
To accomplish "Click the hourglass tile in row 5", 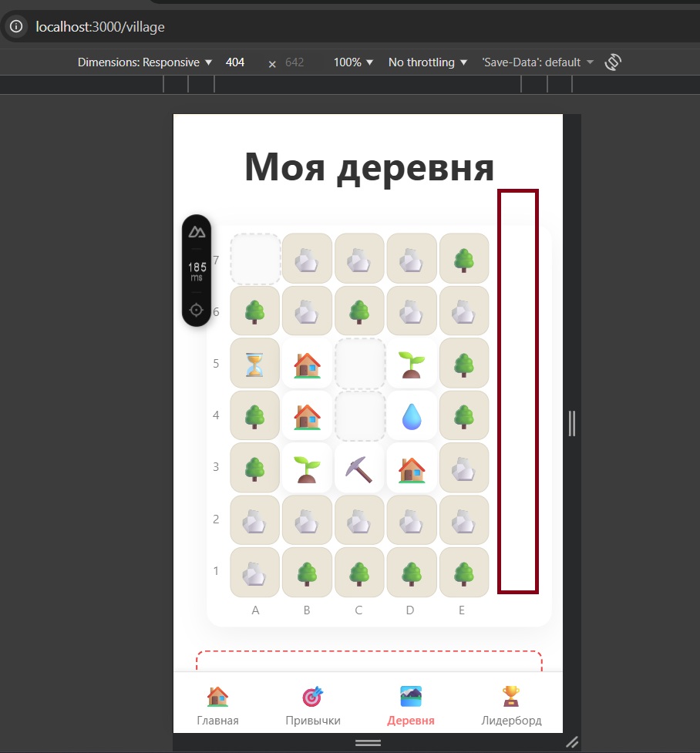I will (255, 364).
